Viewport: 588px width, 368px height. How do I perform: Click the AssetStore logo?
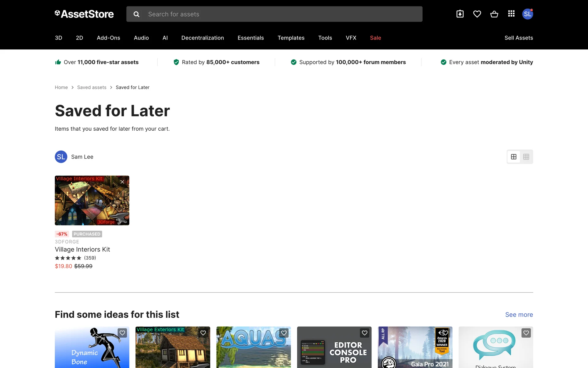[84, 14]
